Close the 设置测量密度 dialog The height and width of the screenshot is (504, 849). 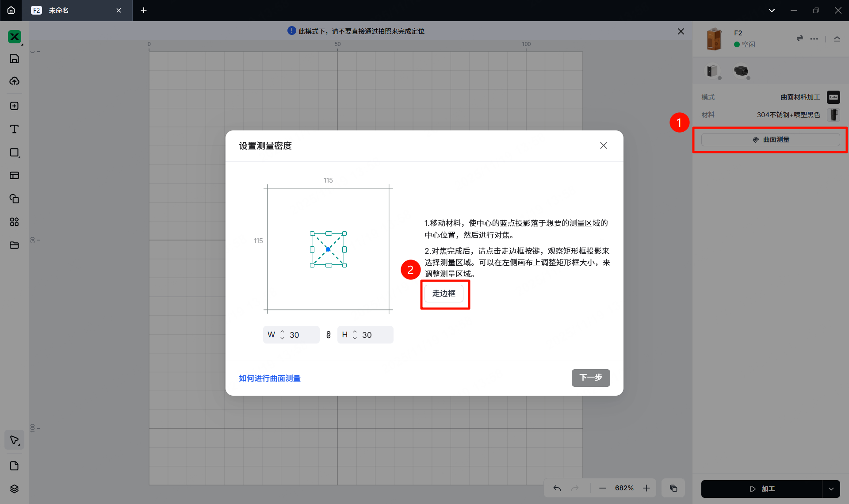click(x=603, y=145)
